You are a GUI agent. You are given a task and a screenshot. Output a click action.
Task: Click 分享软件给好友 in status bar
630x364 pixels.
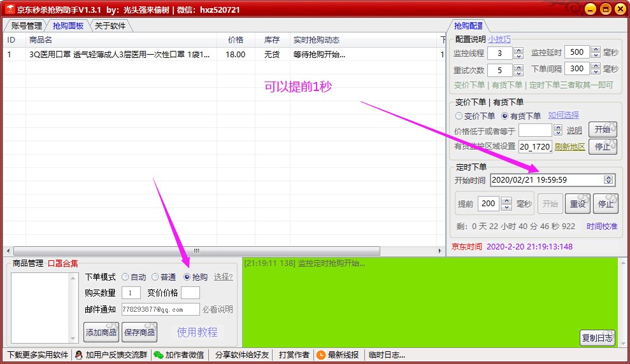[x=242, y=354]
